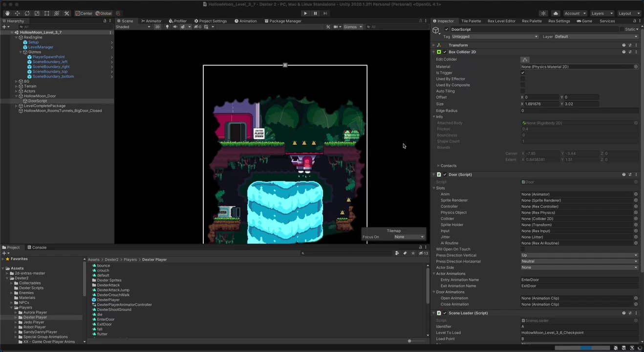Toggle the Is Trigger checkbox
Screen dimensions: 644x352
523,73
